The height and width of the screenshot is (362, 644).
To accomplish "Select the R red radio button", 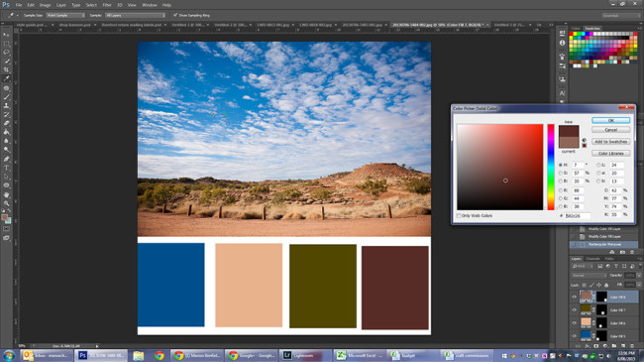I will pos(561,190).
